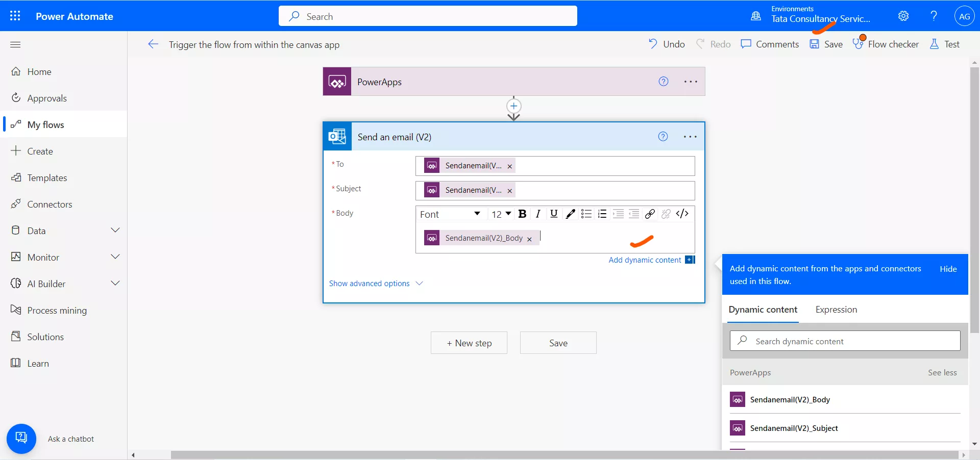
Task: Open the text color picker
Action: 570,214
